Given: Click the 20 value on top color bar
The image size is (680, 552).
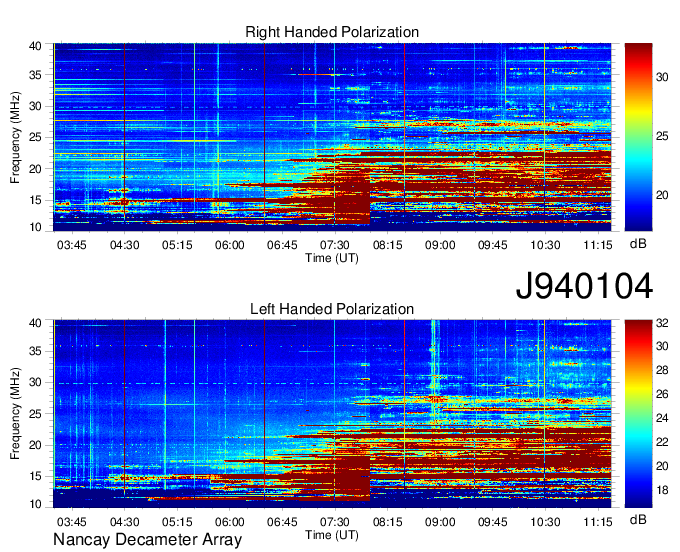Looking at the screenshot, I should pyautogui.click(x=662, y=195).
